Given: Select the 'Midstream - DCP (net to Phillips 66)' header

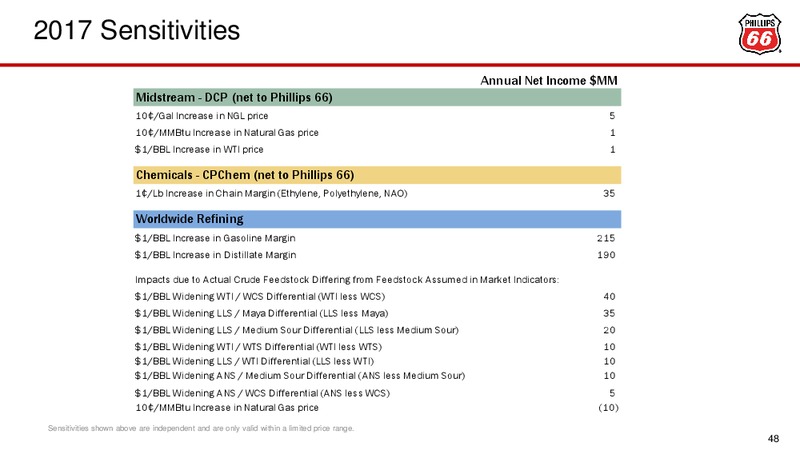Looking at the screenshot, I should (377, 97).
